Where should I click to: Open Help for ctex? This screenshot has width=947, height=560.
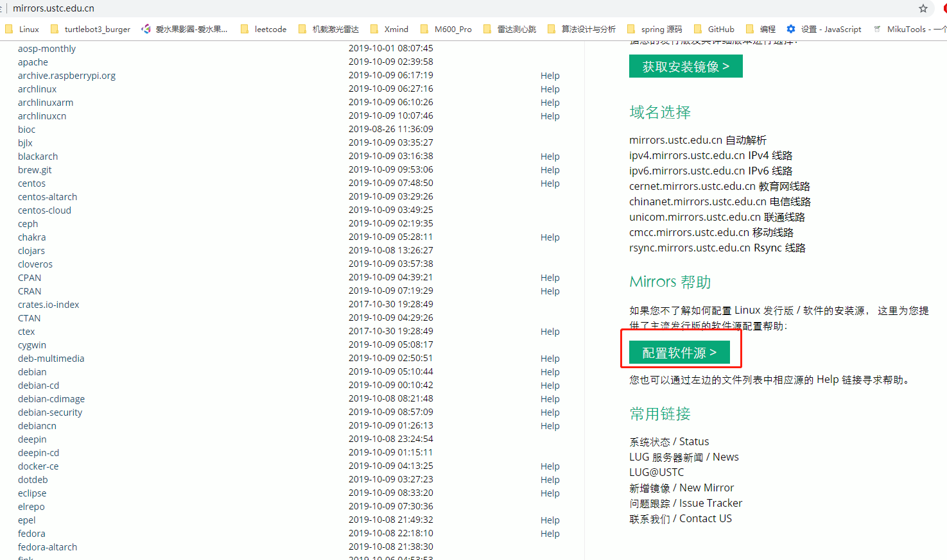pos(550,332)
